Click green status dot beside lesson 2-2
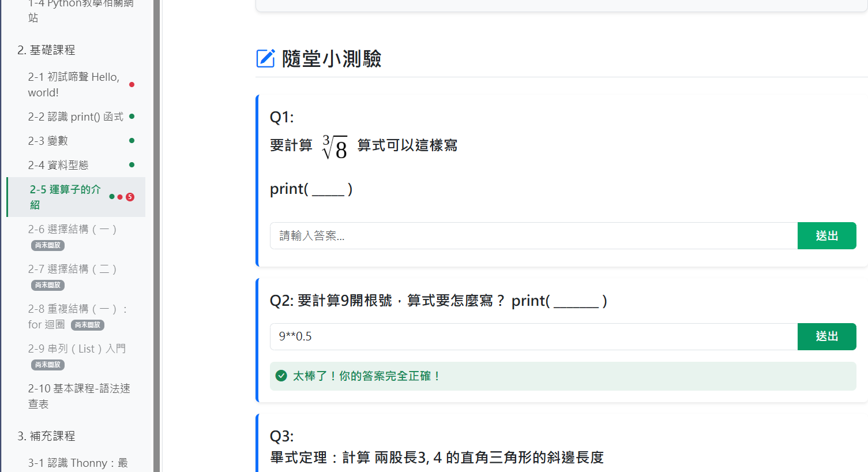Image resolution: width=868 pixels, height=472 pixels. coord(131,117)
